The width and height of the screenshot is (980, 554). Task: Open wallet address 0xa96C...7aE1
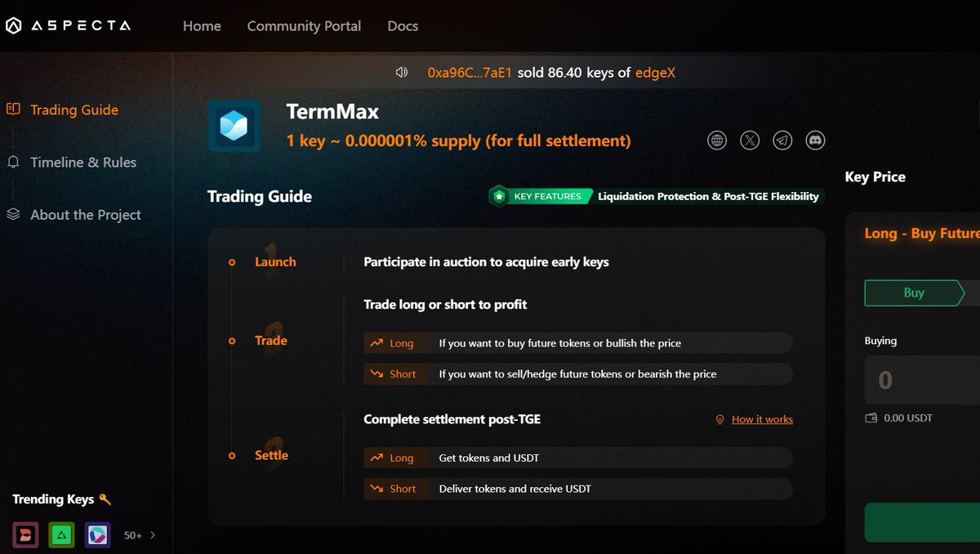(470, 73)
